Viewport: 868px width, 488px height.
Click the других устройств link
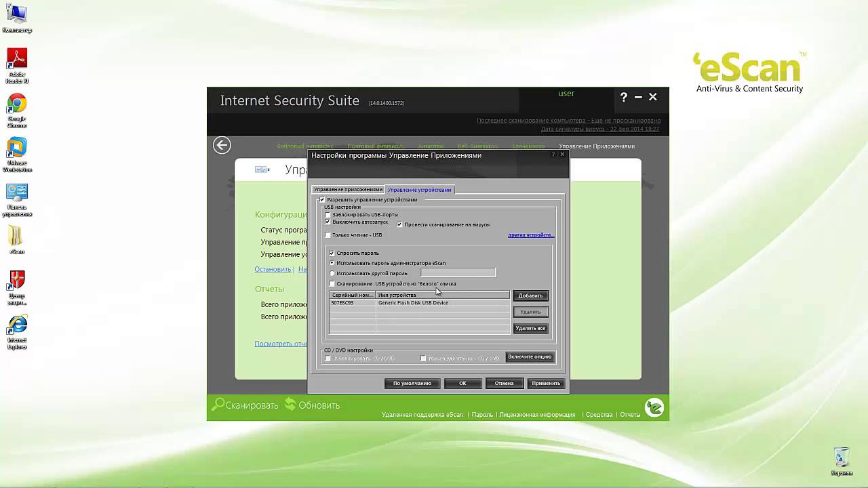point(531,235)
